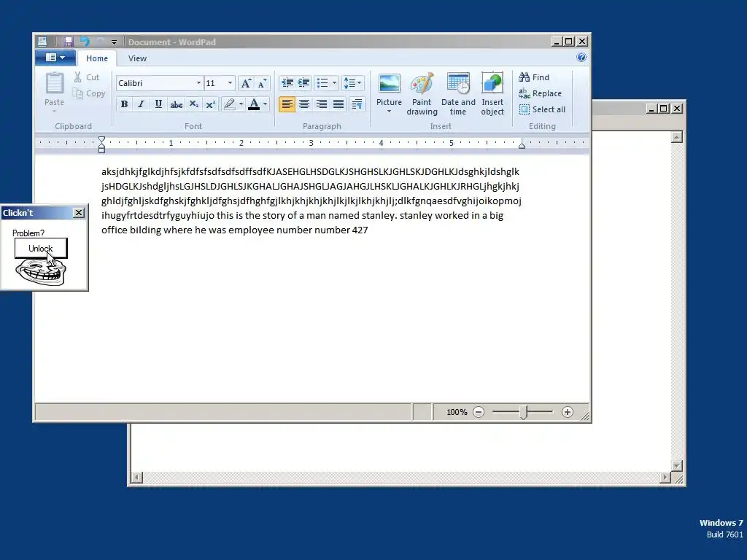Click the troll face image
The height and width of the screenshot is (560, 747).
tap(41, 273)
